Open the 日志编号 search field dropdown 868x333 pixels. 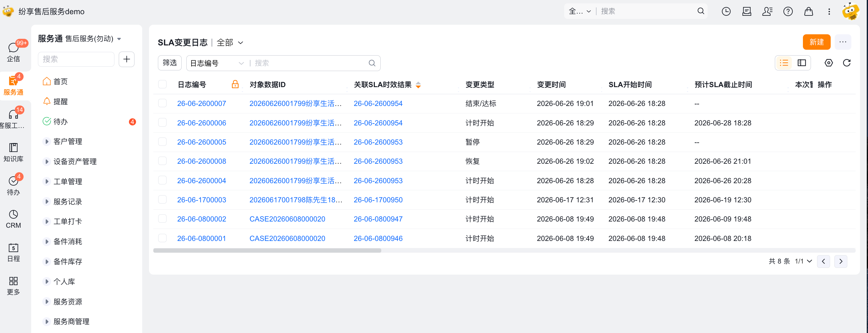coord(217,63)
